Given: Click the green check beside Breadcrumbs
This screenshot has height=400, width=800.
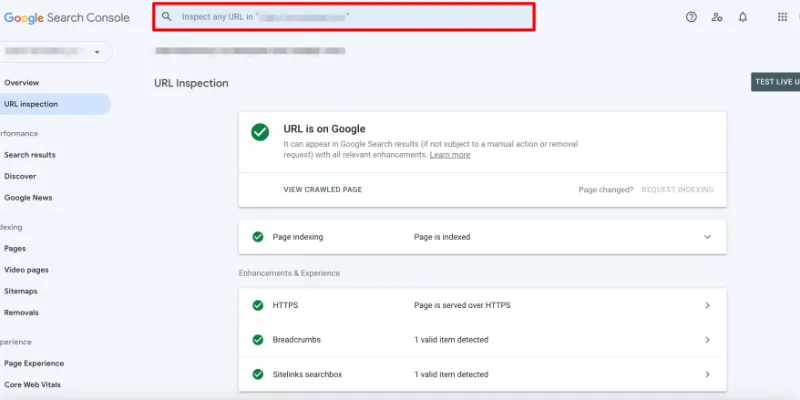Looking at the screenshot, I should click(257, 340).
